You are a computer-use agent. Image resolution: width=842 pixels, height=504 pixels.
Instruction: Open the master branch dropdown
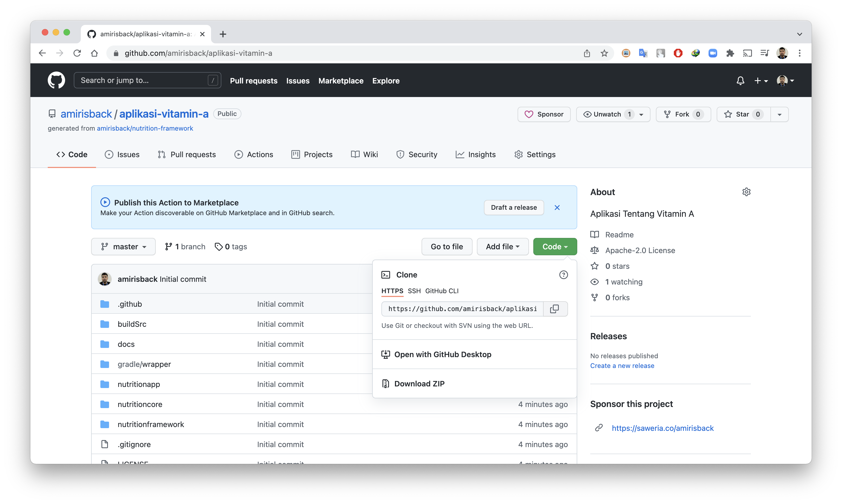[123, 247]
